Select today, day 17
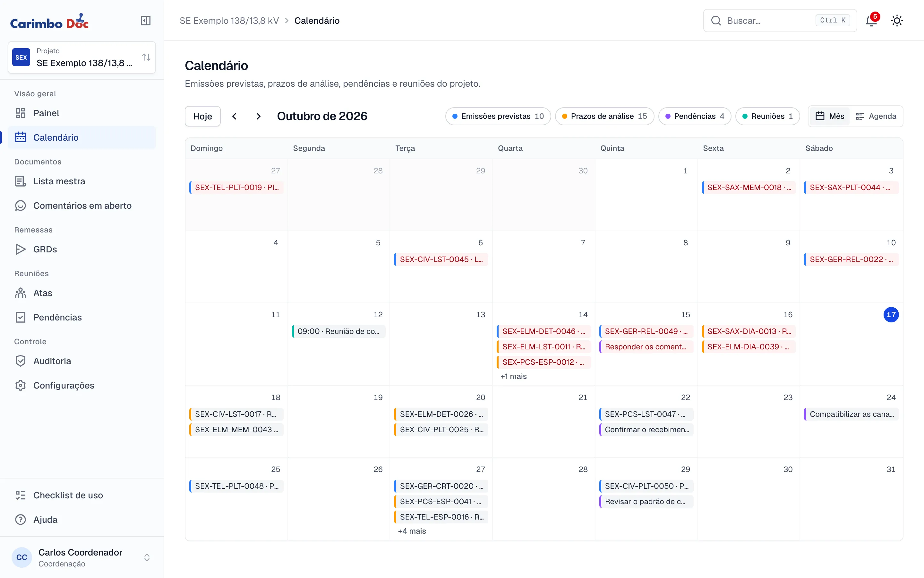 891,315
